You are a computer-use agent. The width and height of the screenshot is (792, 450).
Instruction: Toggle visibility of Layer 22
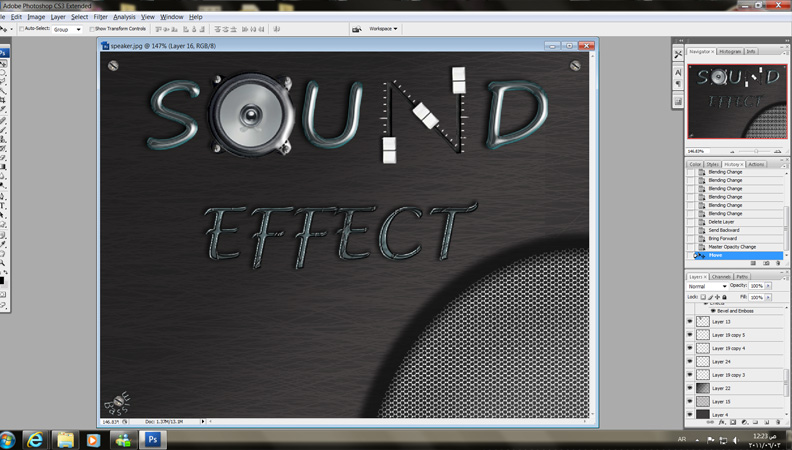click(x=689, y=388)
